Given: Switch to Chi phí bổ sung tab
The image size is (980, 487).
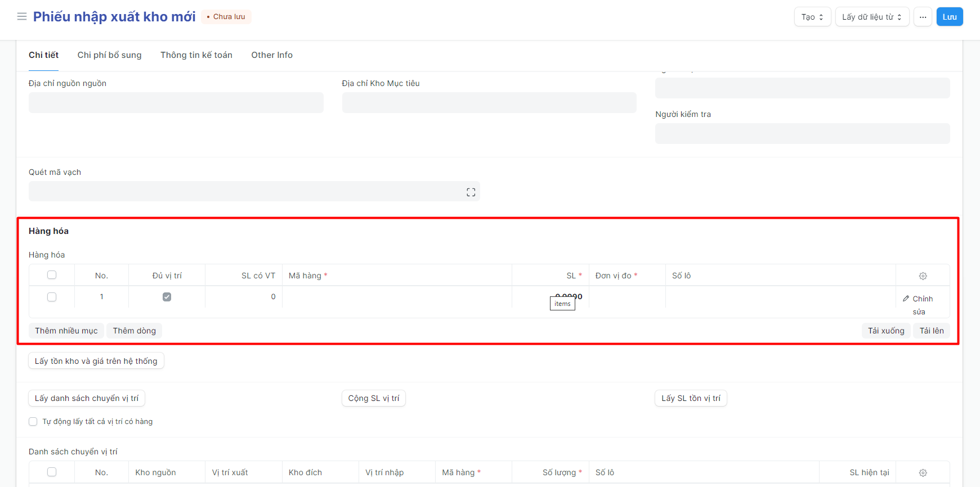Looking at the screenshot, I should point(109,55).
